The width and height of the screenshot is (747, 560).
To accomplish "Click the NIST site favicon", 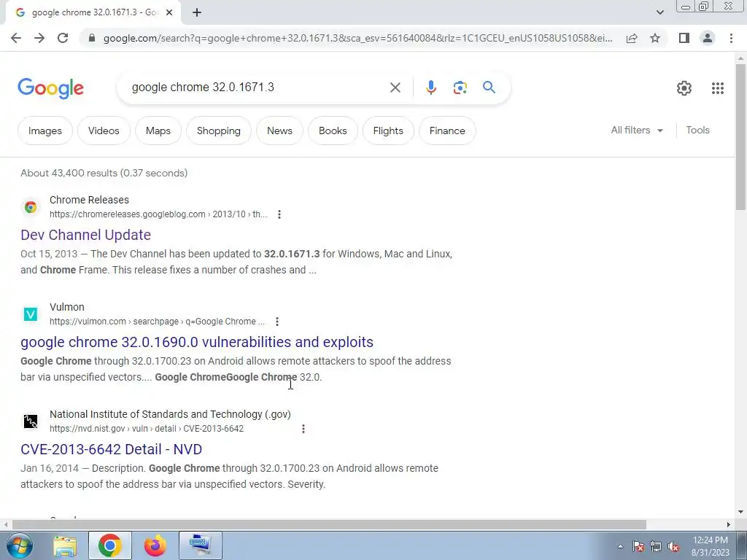I will [31, 421].
